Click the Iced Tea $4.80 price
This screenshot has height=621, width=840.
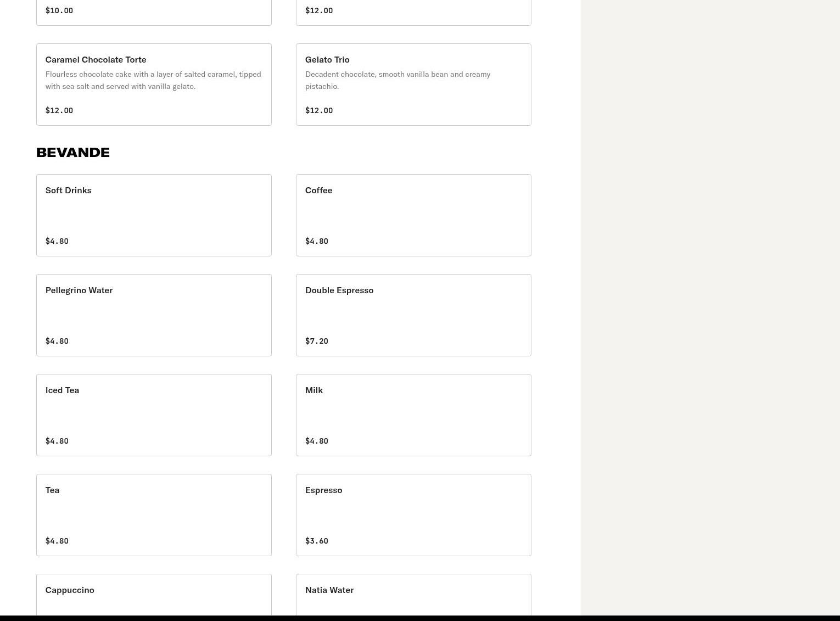pyautogui.click(x=57, y=441)
